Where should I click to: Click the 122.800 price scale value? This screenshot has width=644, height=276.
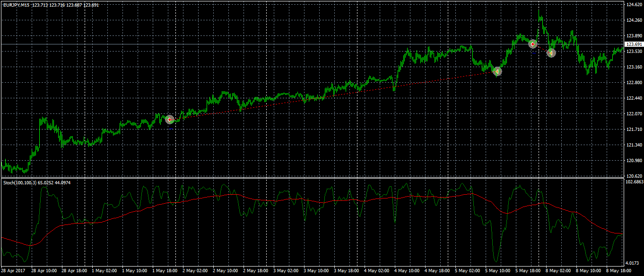(634, 83)
